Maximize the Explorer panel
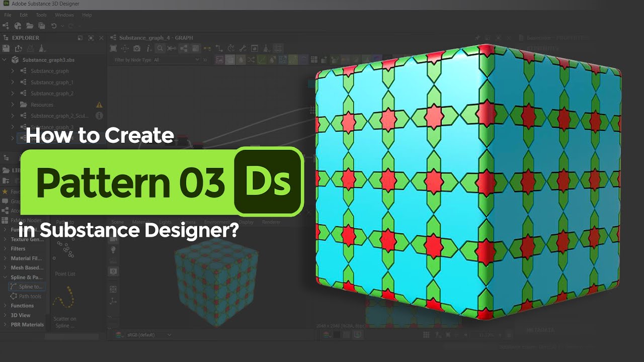The width and height of the screenshot is (644, 362). [91, 38]
